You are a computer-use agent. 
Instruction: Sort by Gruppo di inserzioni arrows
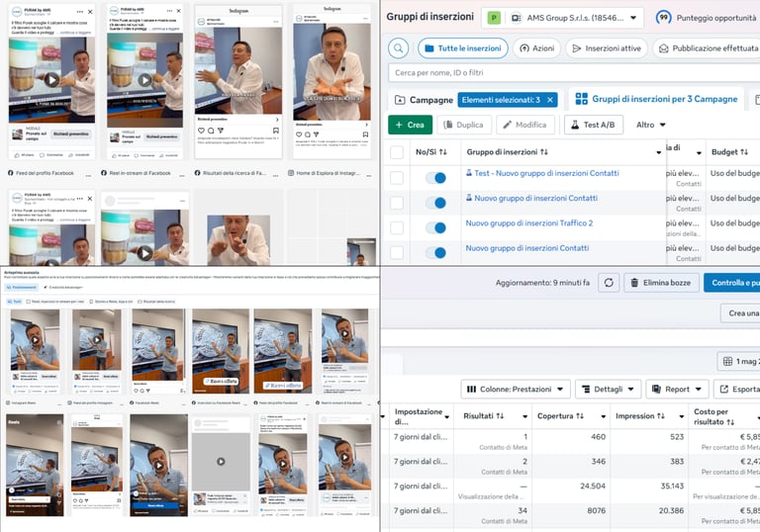pyautogui.click(x=544, y=152)
